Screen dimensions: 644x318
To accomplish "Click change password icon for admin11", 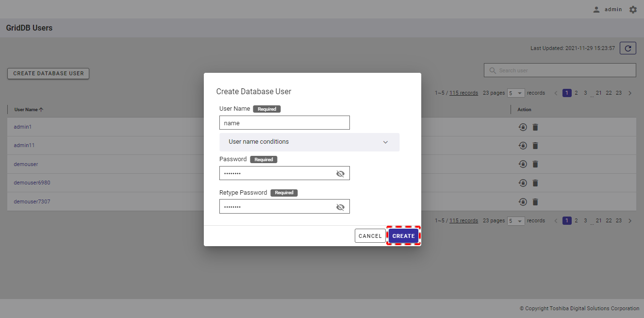I will [x=523, y=146].
